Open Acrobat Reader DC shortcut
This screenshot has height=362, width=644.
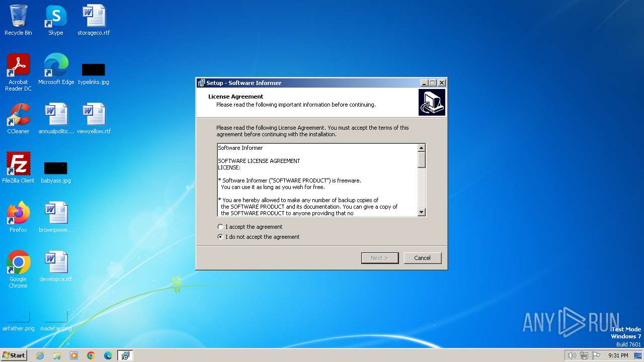[x=18, y=72]
